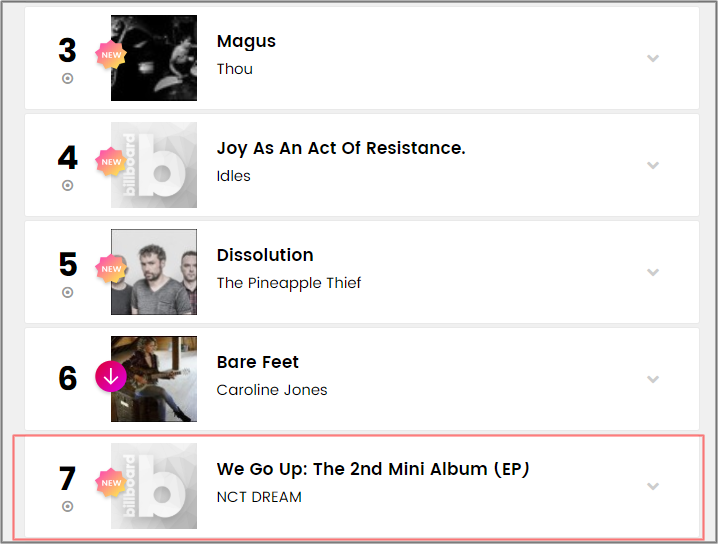Image resolution: width=718 pixels, height=544 pixels.
Task: Open the Magus album cover thumbnail
Action: tap(157, 58)
